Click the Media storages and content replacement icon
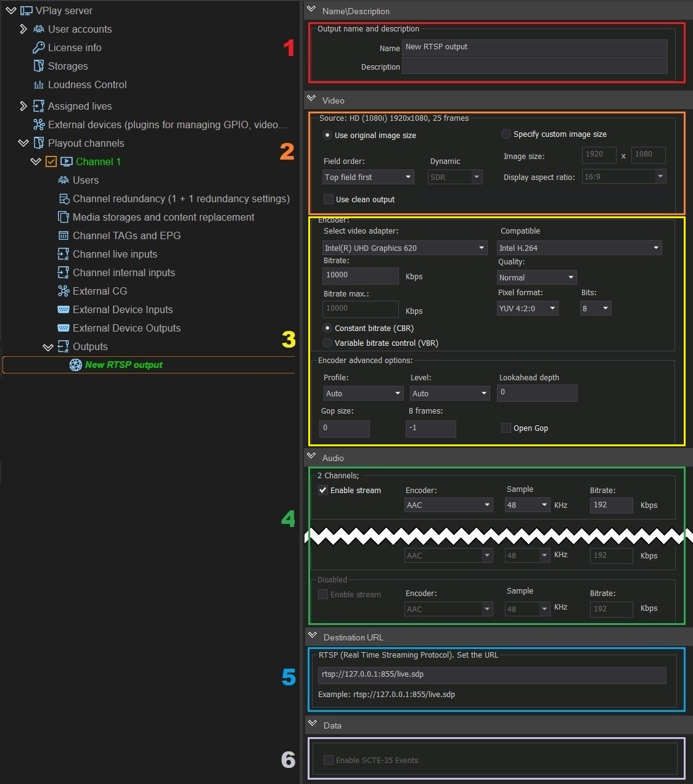Image resolution: width=693 pixels, height=784 pixels. coord(64,217)
